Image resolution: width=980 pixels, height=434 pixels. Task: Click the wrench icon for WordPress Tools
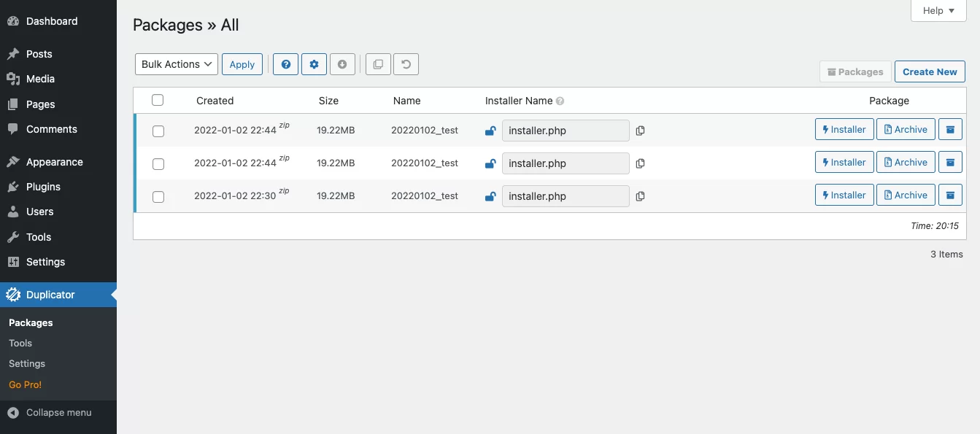click(x=13, y=237)
